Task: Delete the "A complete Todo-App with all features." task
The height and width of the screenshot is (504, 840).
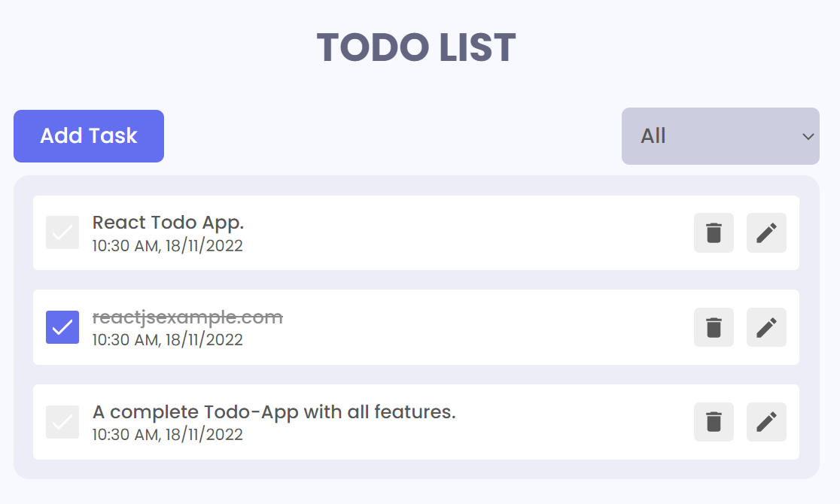Action: (714, 422)
